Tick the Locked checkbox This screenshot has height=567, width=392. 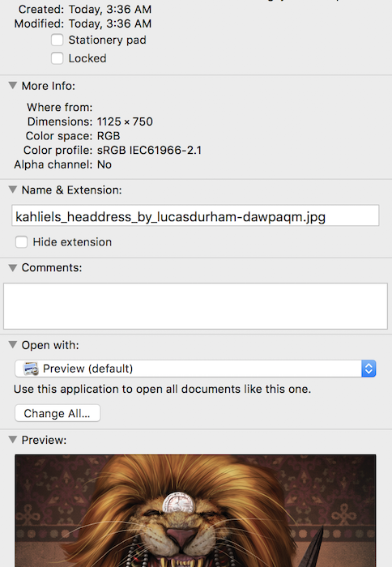58,58
